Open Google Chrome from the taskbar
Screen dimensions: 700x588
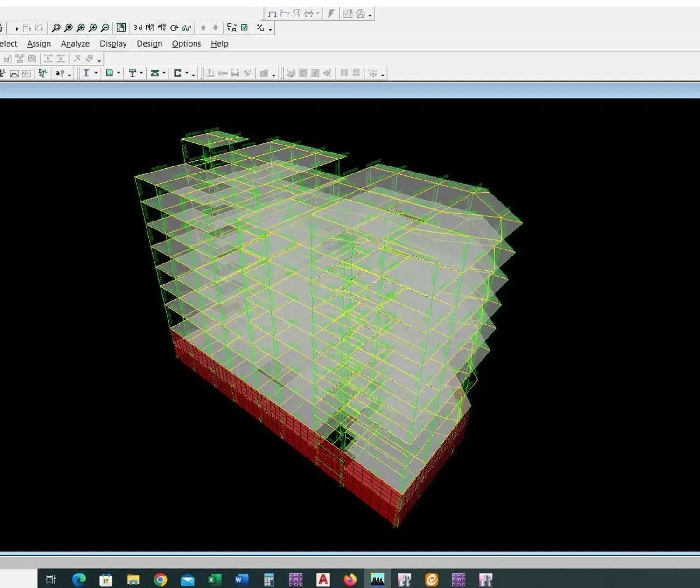(161, 580)
